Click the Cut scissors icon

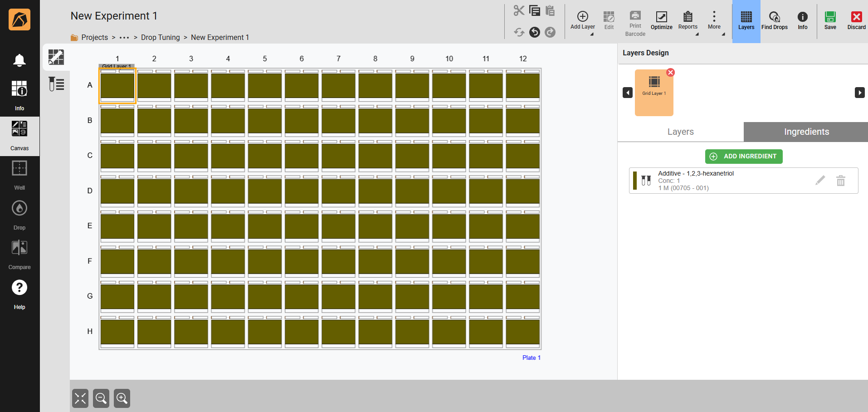519,10
